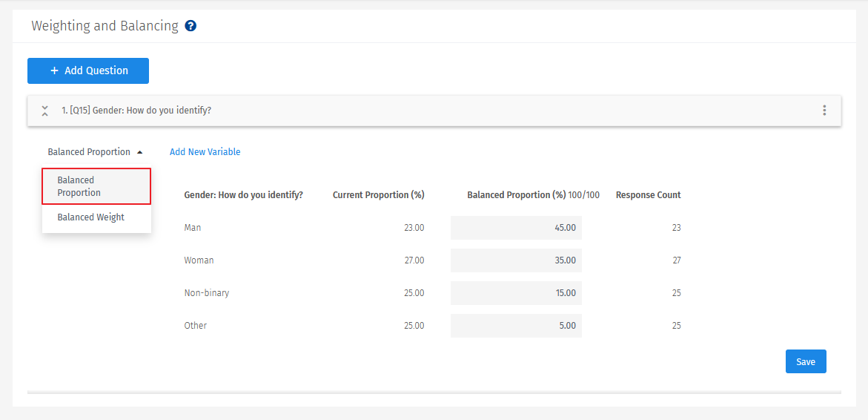Click the Balanced Proportion (%) column header
The image size is (868, 420).
(517, 195)
